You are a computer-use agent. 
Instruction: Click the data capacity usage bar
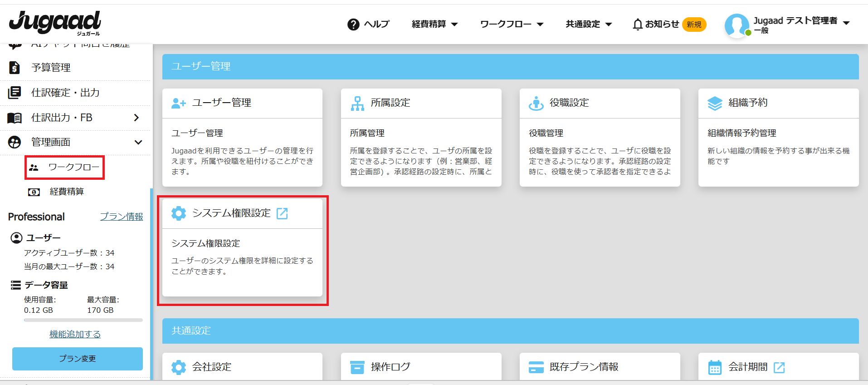[x=83, y=320]
